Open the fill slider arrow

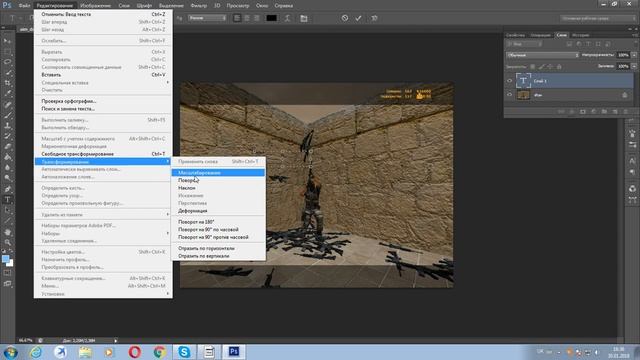tap(634, 66)
